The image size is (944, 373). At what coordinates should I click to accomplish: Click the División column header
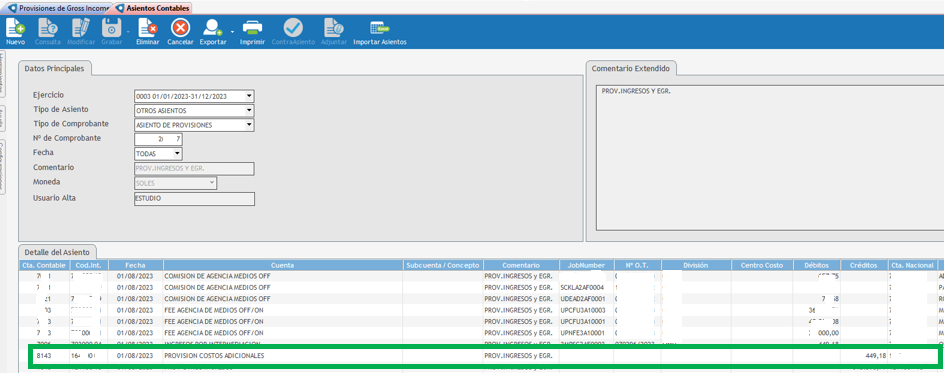696,265
